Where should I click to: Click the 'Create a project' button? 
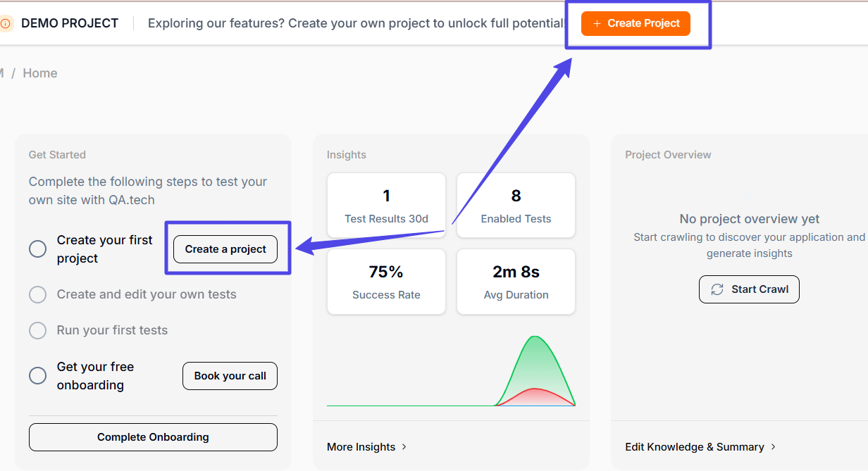click(225, 249)
